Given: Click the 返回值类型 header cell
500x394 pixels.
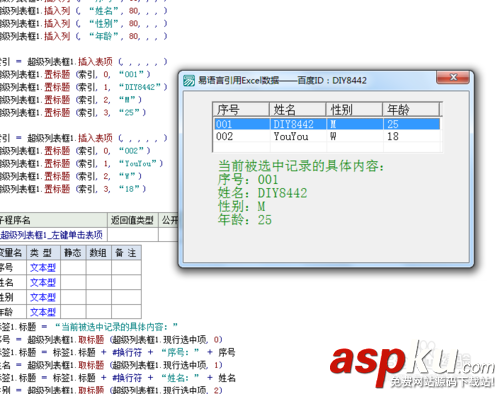Looking at the screenshot, I should pyautogui.click(x=132, y=220).
